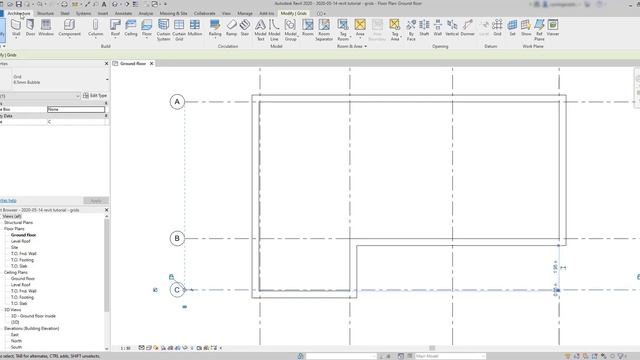Select the Floor tool
The height and width of the screenshot is (360, 640).
tap(147, 28)
